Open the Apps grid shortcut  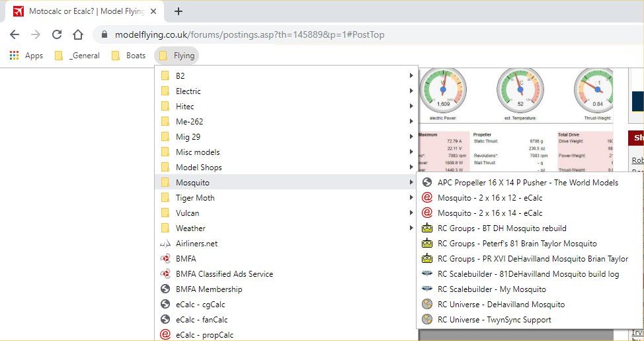coord(26,56)
